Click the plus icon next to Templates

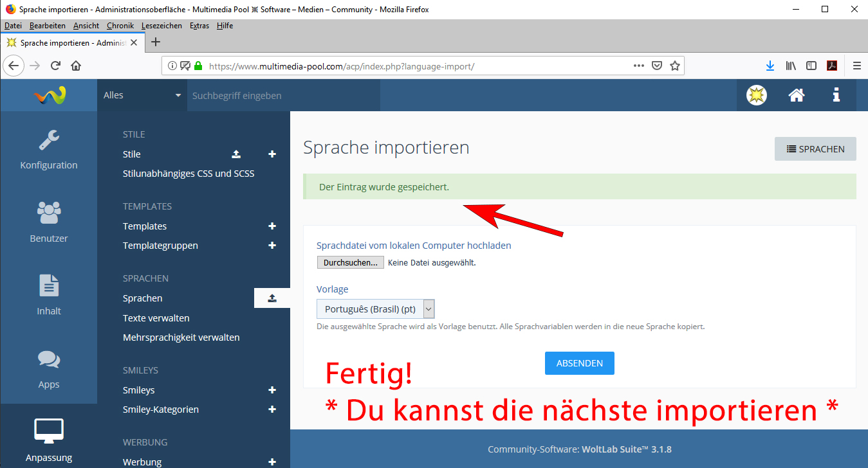coord(272,226)
